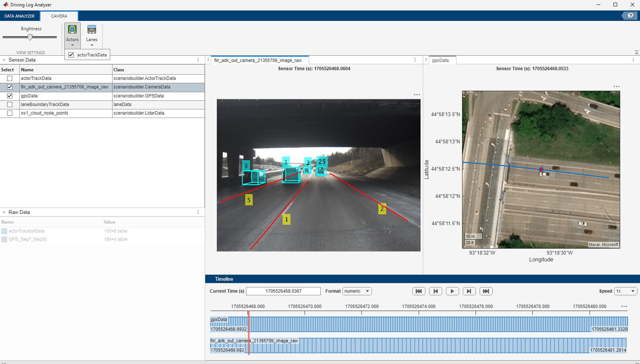Collapse the Sensor Data section
Image resolution: width=640 pixels, height=364 pixels.
(x=4, y=60)
